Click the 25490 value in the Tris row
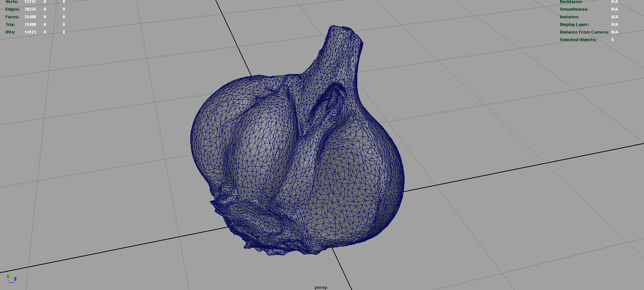Viewport: 644px width, 290px height. click(x=30, y=24)
